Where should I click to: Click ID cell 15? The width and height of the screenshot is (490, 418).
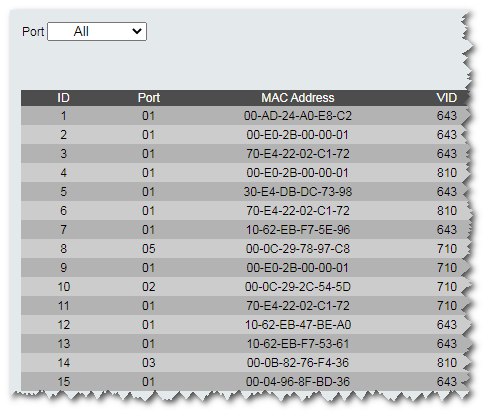point(63,382)
